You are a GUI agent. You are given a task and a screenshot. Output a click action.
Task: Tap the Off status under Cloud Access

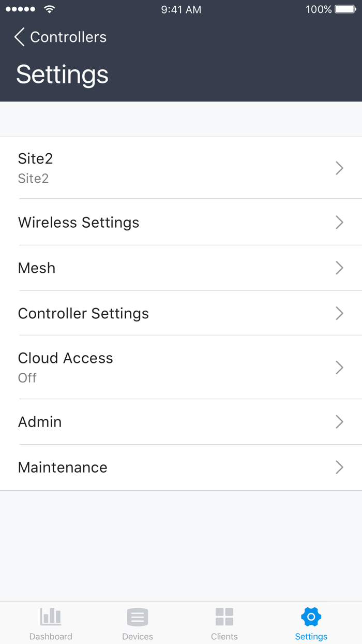pyautogui.click(x=27, y=378)
